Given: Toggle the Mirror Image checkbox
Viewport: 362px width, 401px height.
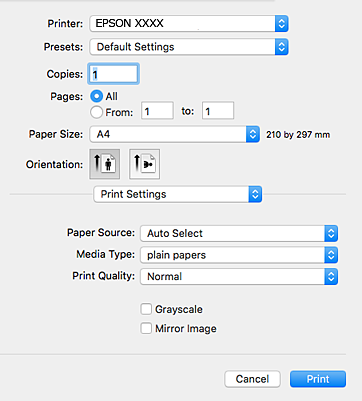Looking at the screenshot, I should coord(146,328).
